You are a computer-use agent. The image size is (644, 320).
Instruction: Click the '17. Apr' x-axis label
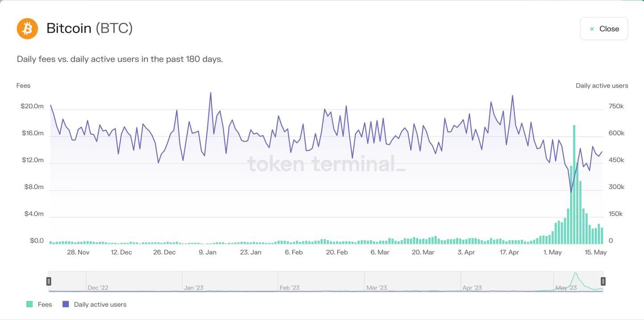pyautogui.click(x=509, y=252)
